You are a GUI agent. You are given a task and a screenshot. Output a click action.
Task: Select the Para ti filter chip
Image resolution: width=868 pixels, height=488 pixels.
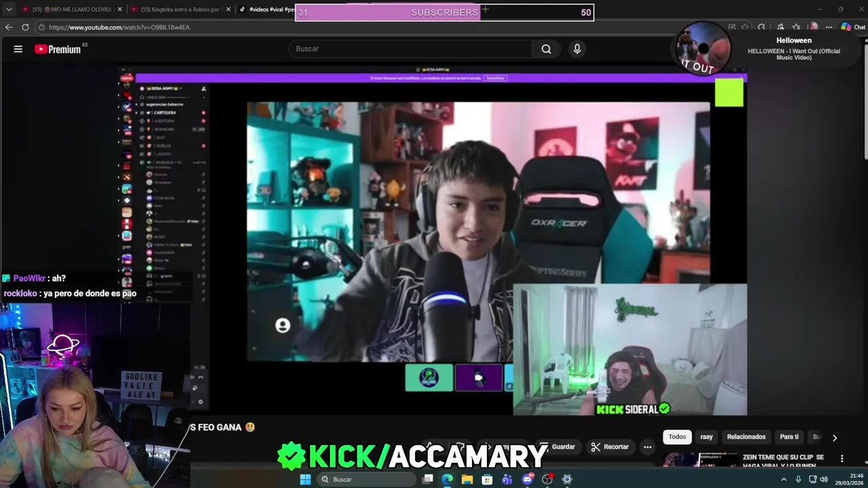click(789, 437)
